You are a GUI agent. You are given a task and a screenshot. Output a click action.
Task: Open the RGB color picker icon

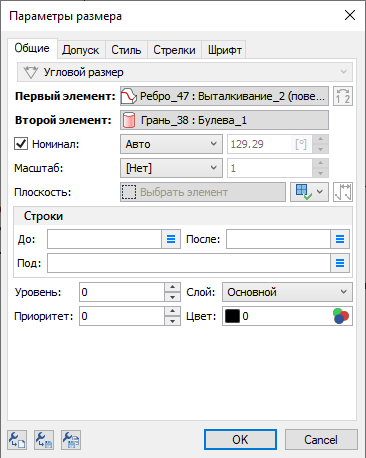click(x=341, y=316)
